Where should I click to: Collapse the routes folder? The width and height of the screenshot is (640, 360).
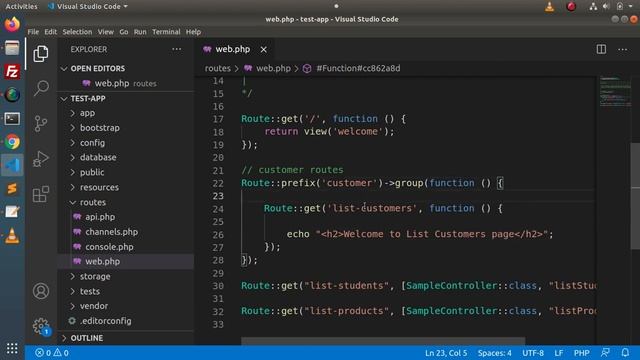pos(125,202)
